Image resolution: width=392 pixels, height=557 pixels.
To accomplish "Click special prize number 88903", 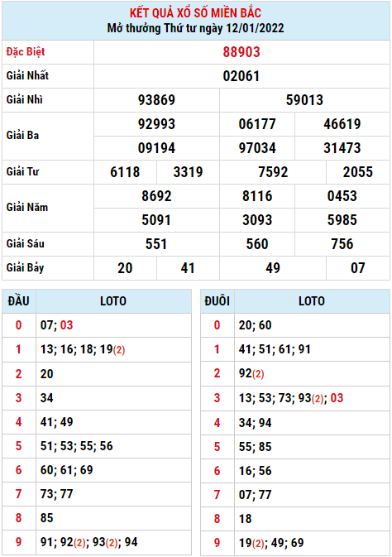I will [x=241, y=52].
